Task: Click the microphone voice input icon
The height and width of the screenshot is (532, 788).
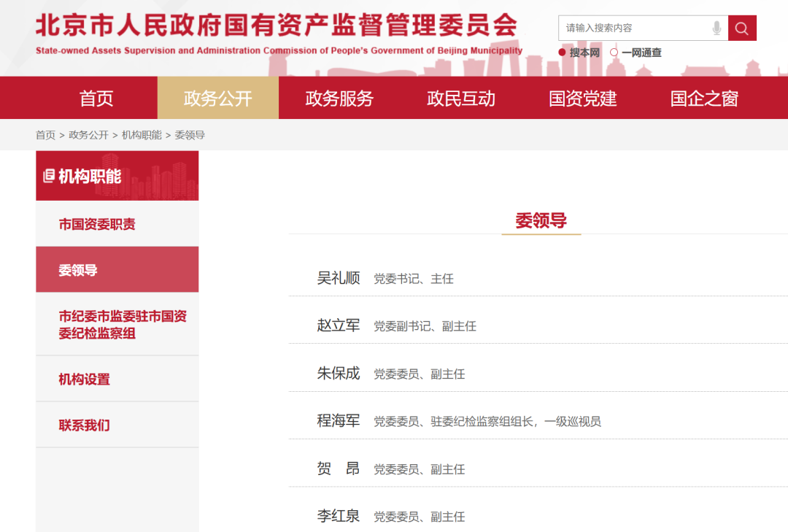Action: click(x=716, y=28)
